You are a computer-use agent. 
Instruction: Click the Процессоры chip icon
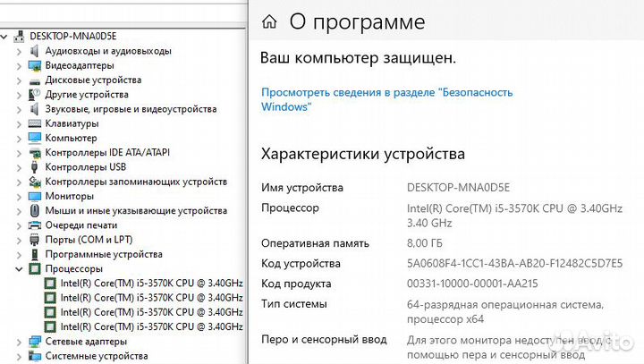pyautogui.click(x=35, y=268)
